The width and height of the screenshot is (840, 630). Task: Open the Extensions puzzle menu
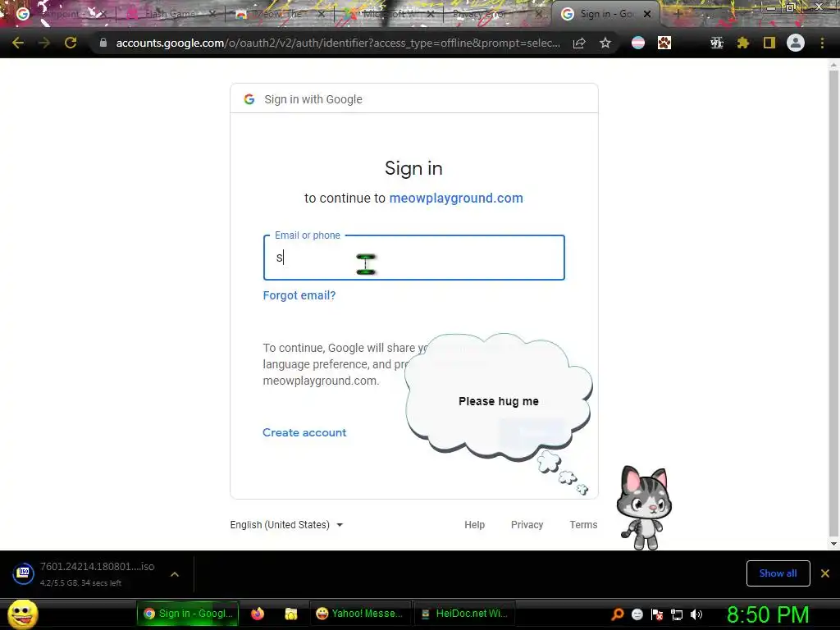pos(743,43)
